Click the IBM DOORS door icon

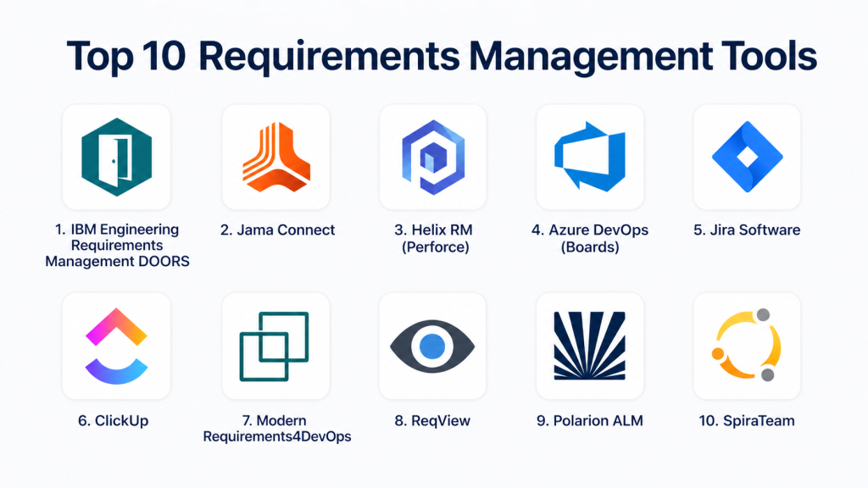(116, 158)
